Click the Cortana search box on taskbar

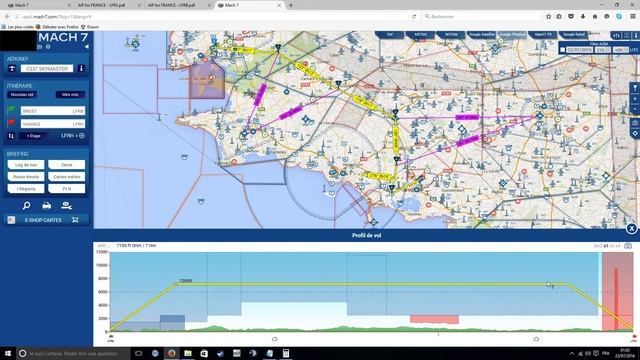point(73,353)
